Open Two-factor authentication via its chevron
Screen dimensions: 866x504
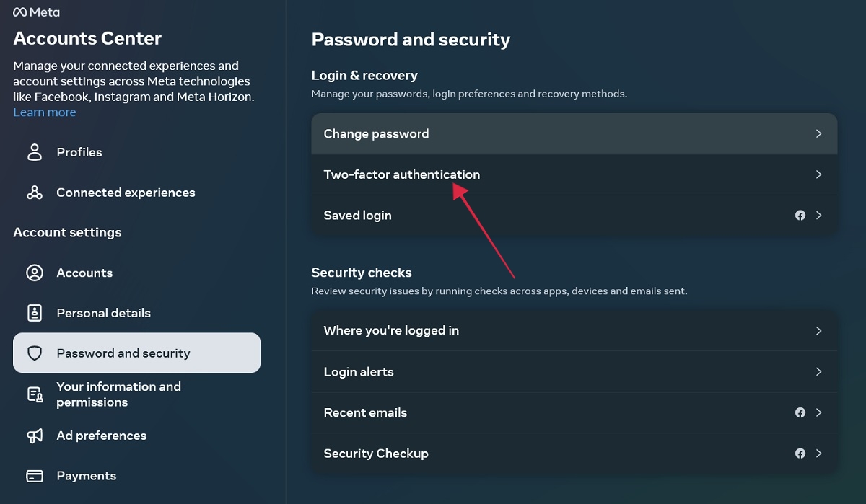point(818,174)
